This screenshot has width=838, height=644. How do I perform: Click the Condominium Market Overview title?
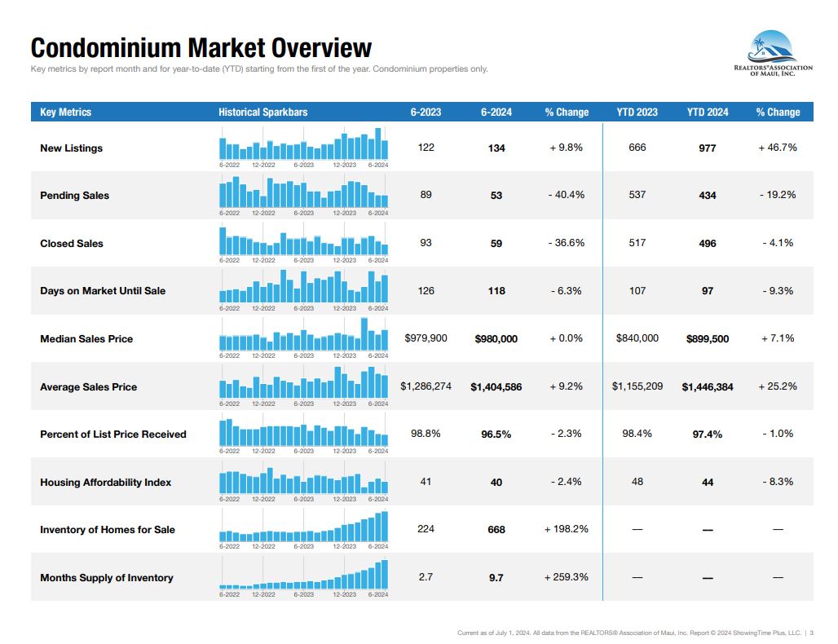(201, 47)
